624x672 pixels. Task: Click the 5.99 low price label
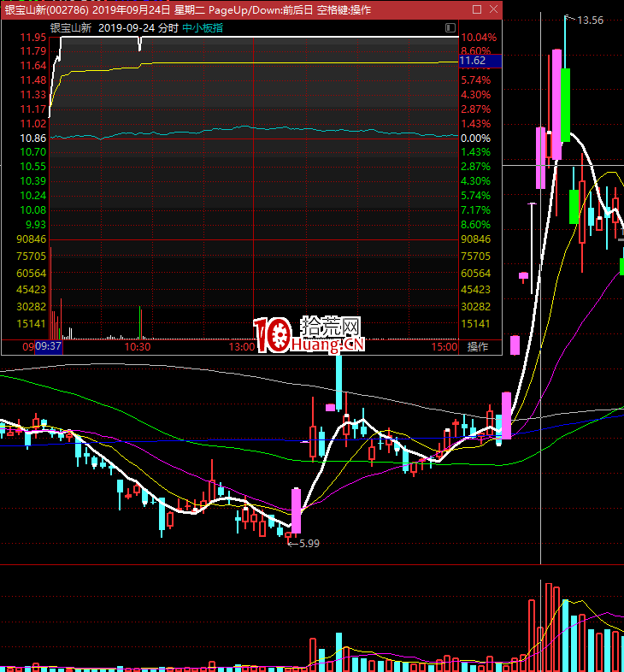pos(309,544)
